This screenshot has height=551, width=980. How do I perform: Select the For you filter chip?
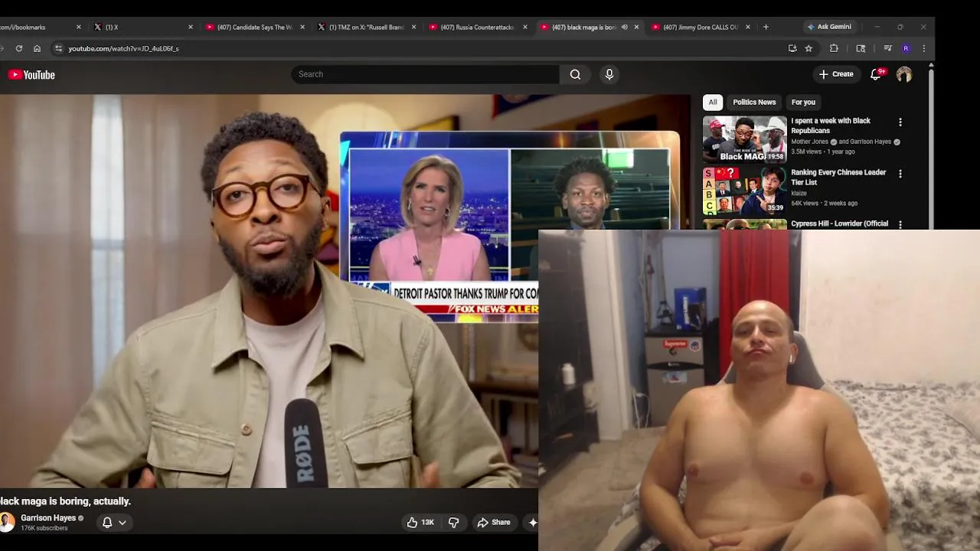pyautogui.click(x=803, y=102)
